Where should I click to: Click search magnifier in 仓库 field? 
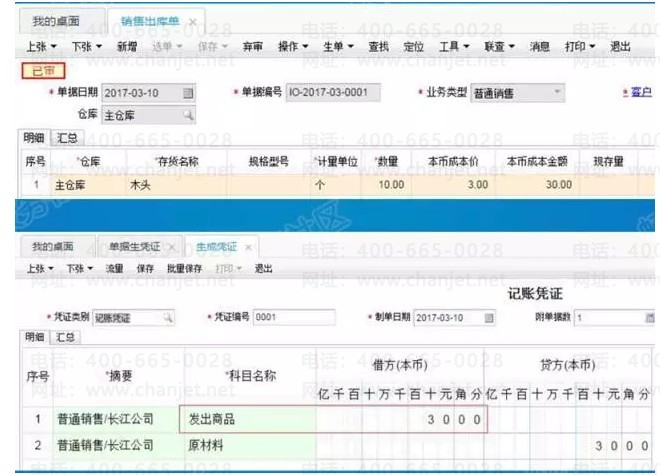(188, 115)
